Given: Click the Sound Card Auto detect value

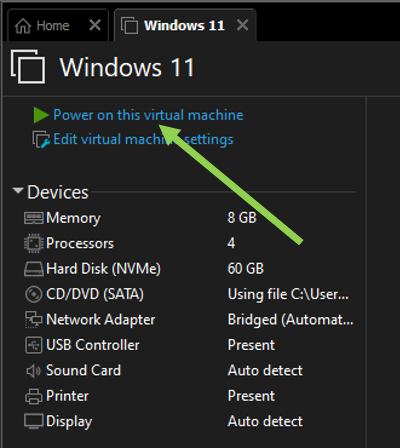Looking at the screenshot, I should [265, 371].
